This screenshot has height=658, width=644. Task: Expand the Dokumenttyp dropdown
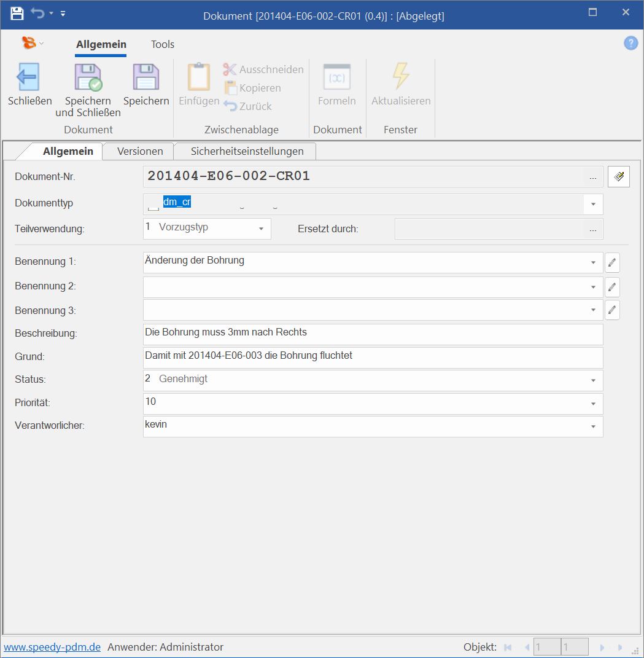pos(593,204)
